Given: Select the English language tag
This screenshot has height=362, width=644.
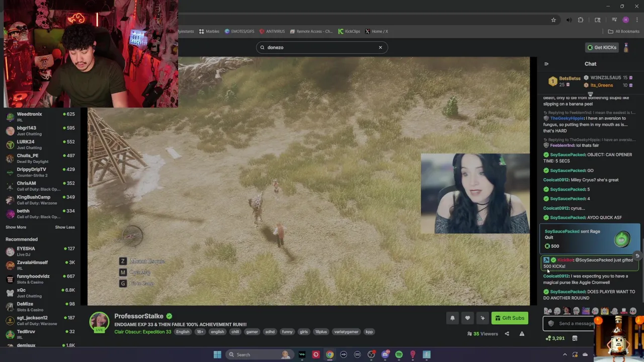Looking at the screenshot, I should tap(183, 332).
